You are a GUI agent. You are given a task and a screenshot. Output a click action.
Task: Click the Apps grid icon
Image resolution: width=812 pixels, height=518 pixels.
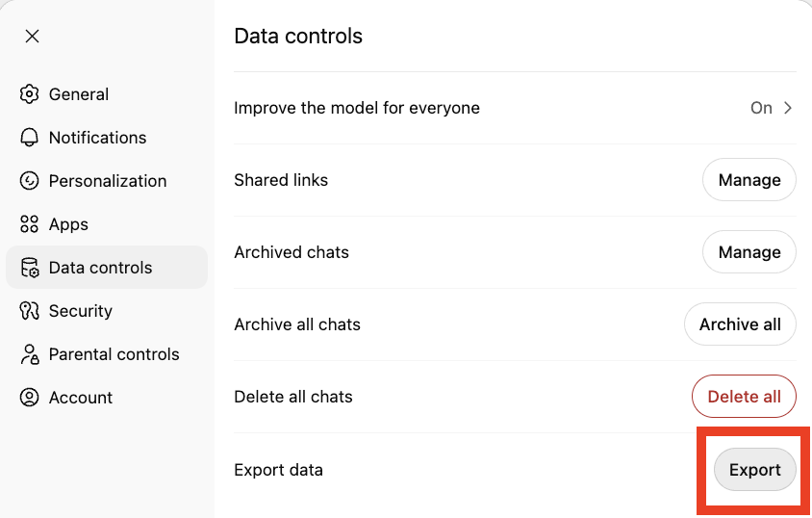point(30,224)
